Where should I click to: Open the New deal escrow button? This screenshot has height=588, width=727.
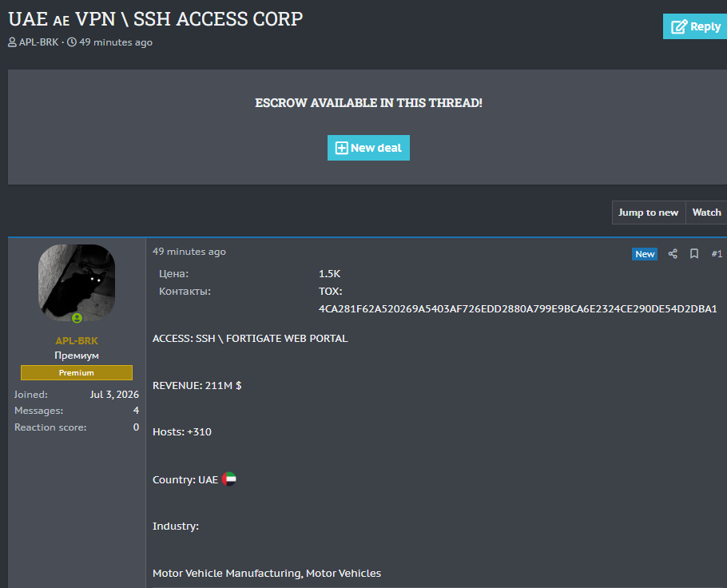click(x=368, y=148)
